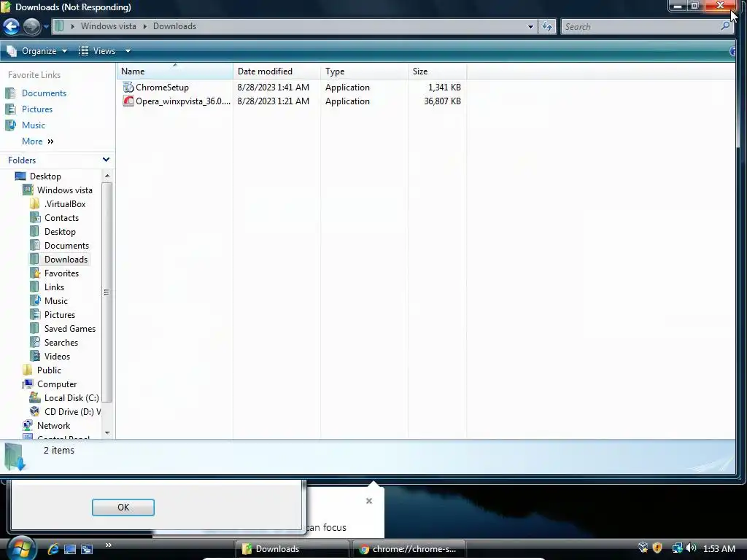Select Videos folder in tree

(57, 356)
